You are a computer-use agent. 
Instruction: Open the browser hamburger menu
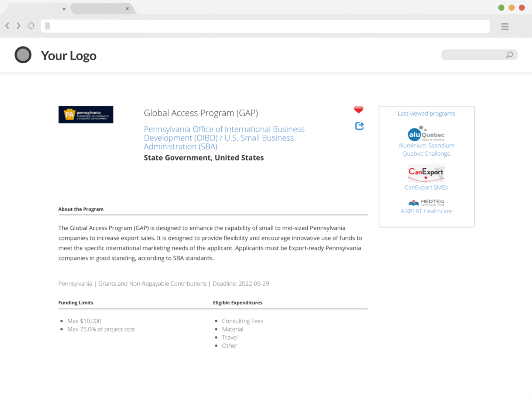505,27
